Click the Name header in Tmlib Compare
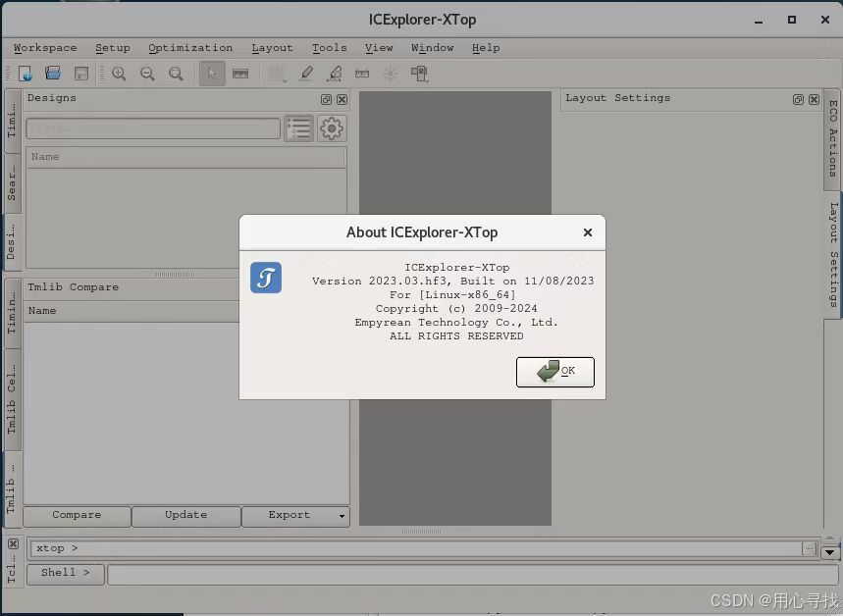 pos(132,311)
